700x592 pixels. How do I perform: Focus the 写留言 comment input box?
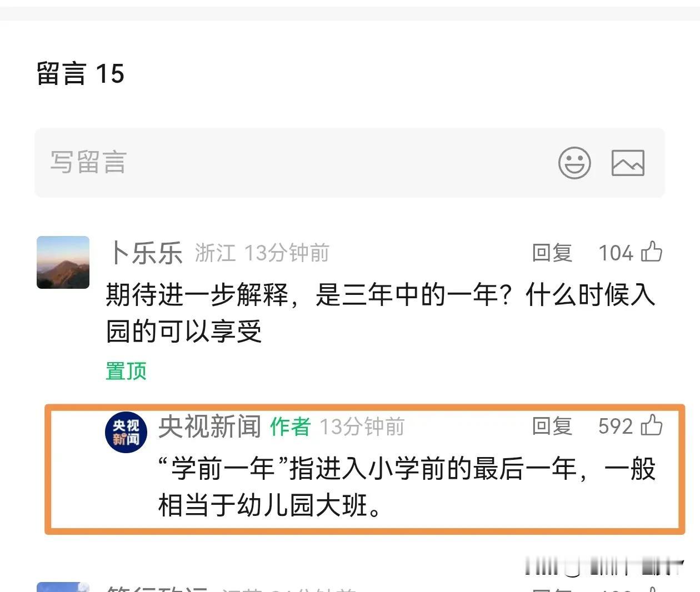pos(349,163)
